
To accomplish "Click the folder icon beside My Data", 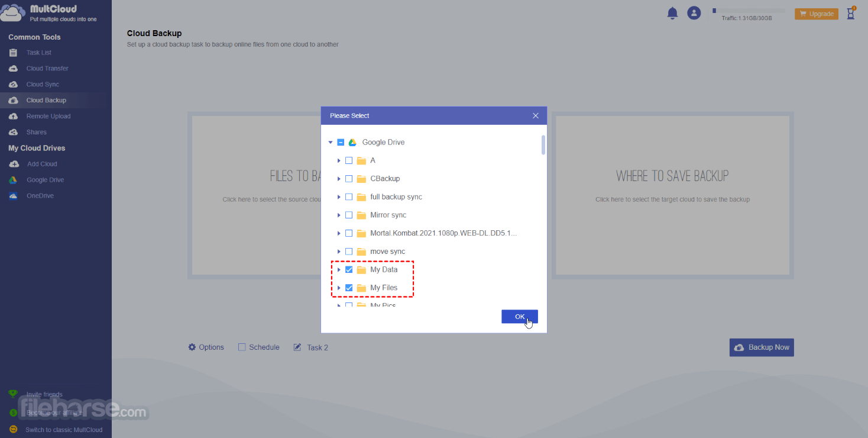I will pos(361,270).
